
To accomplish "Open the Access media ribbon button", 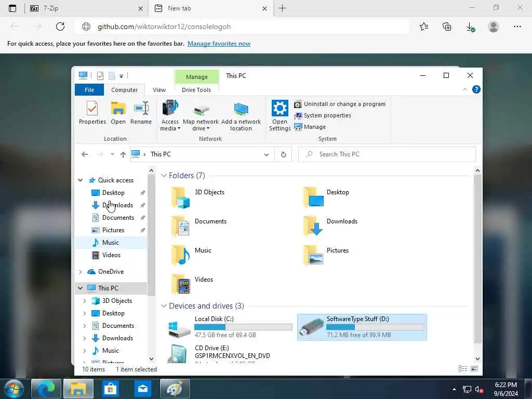I will (x=170, y=116).
